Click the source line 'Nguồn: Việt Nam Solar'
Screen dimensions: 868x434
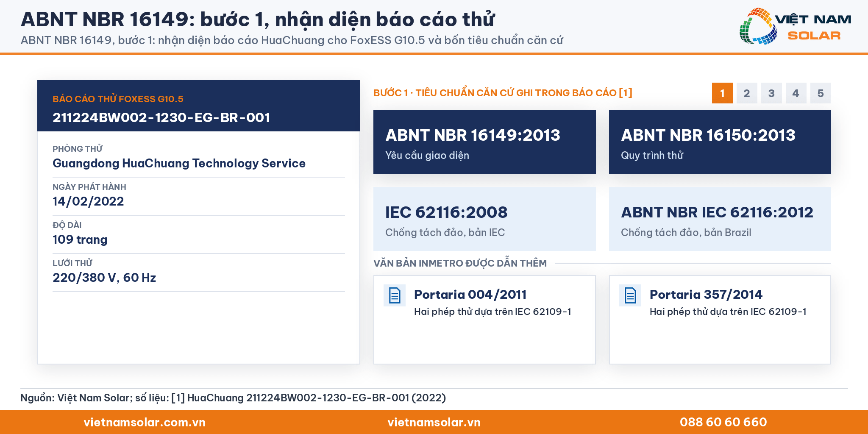click(233, 398)
